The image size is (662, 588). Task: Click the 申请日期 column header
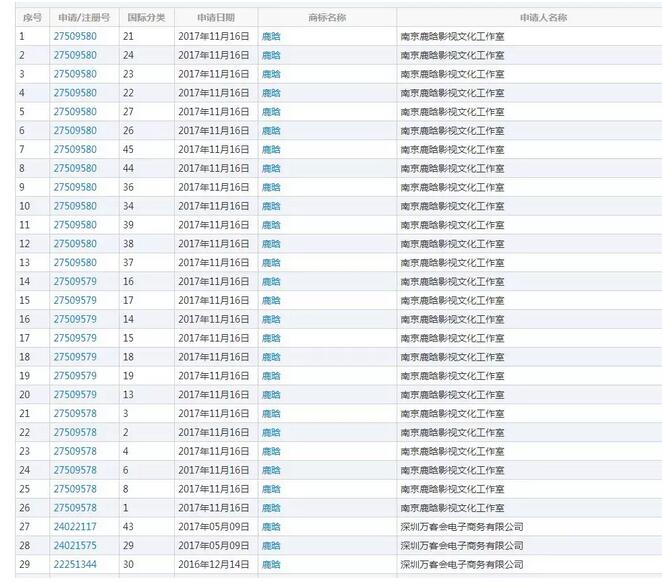216,18
